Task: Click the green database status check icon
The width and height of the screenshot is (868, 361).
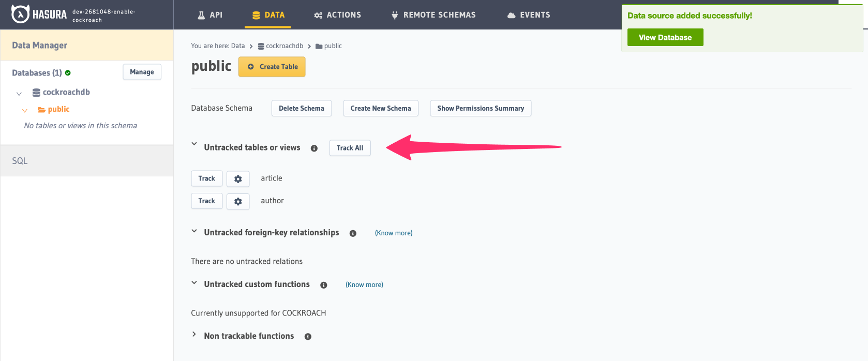Action: (68, 73)
